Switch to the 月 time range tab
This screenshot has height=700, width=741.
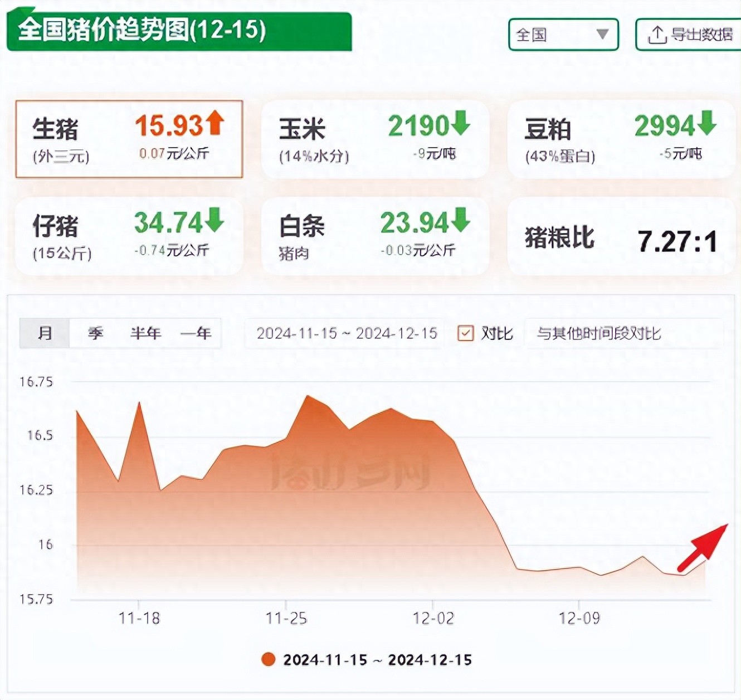(45, 333)
